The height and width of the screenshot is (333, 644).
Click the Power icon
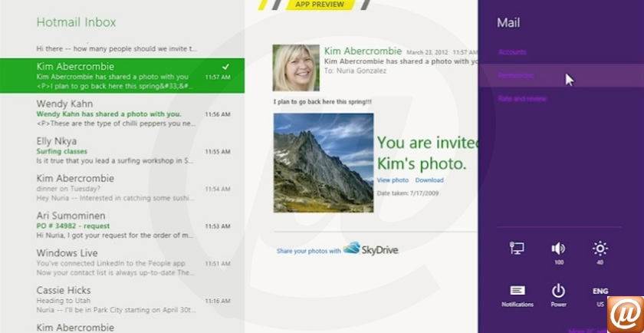point(558,291)
